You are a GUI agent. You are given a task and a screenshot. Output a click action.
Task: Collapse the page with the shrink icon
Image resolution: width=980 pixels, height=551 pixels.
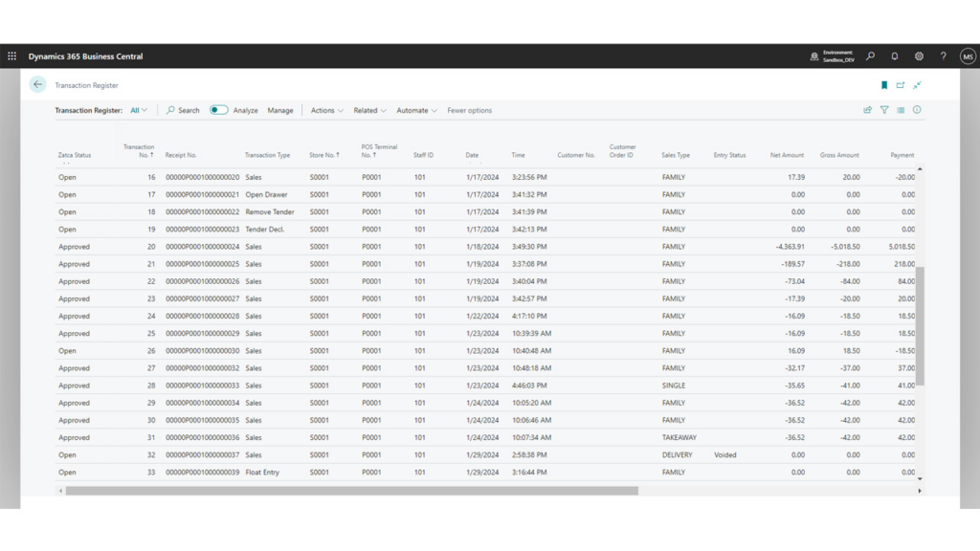pyautogui.click(x=917, y=85)
